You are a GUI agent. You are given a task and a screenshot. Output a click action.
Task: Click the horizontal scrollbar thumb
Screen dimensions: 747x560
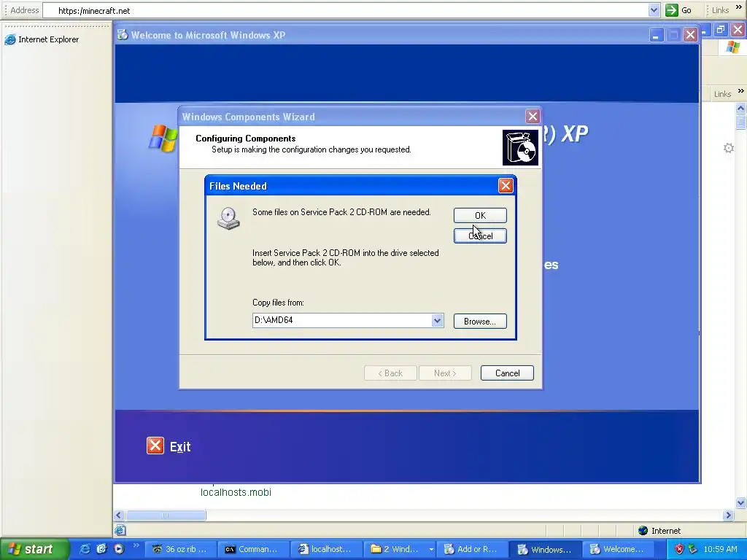click(x=166, y=516)
